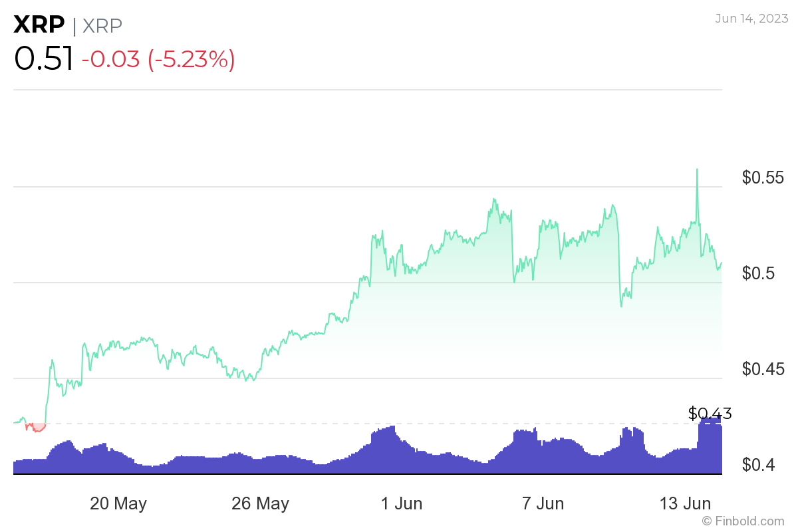798x532 pixels.
Task: Open the Finbold.com copyright link
Action: [742, 521]
